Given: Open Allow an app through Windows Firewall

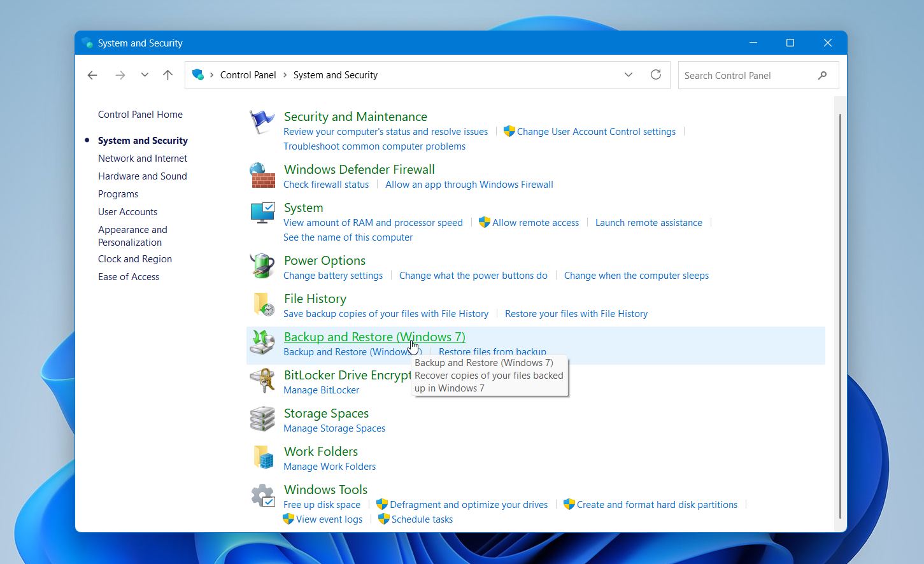Looking at the screenshot, I should [x=469, y=185].
